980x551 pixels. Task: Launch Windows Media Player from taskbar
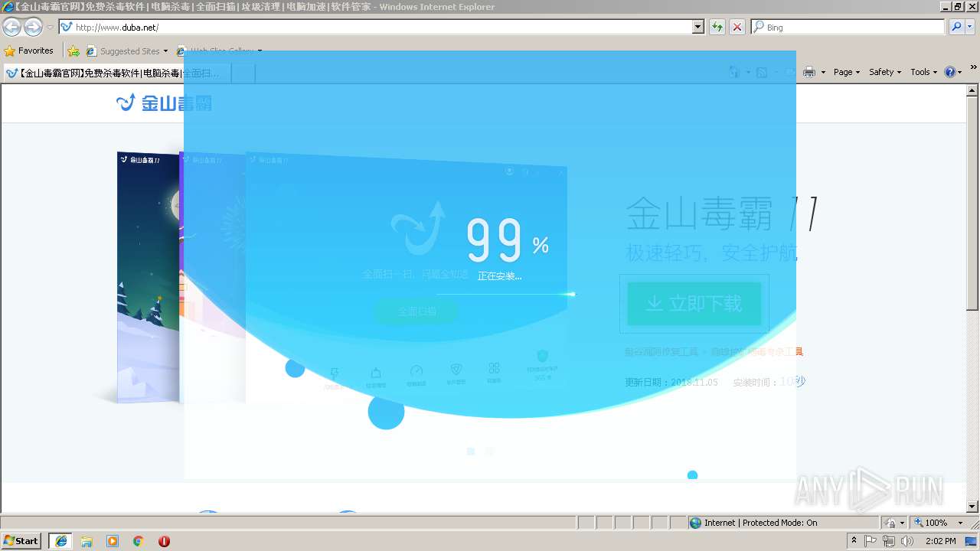113,541
